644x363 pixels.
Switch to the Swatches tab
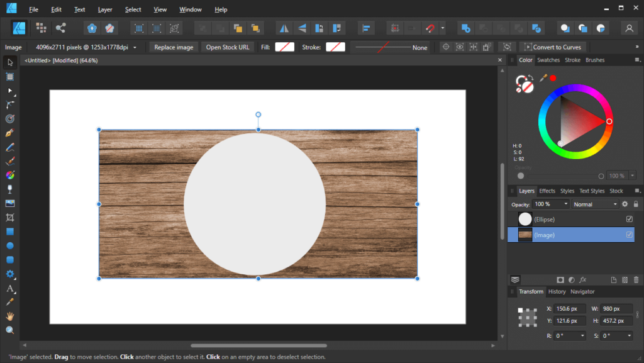[x=548, y=60]
